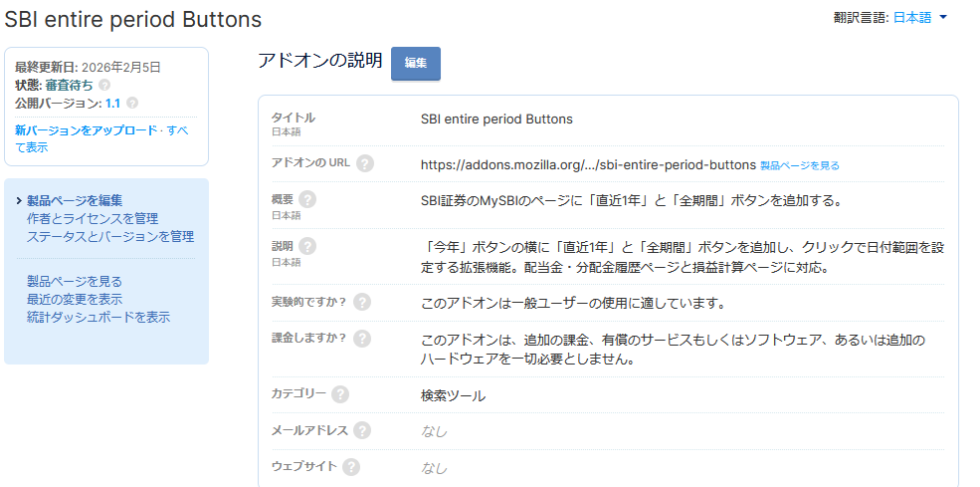Click help icon next to 実験的ですか？
Viewport: 980px width, 487px height.
point(362,302)
